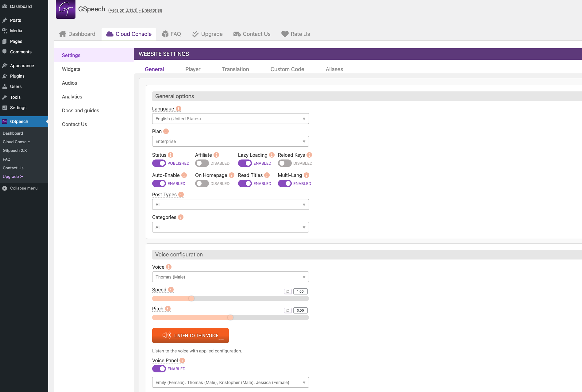The height and width of the screenshot is (392, 582).
Task: Open the FAQ top tab
Action: [x=172, y=34]
